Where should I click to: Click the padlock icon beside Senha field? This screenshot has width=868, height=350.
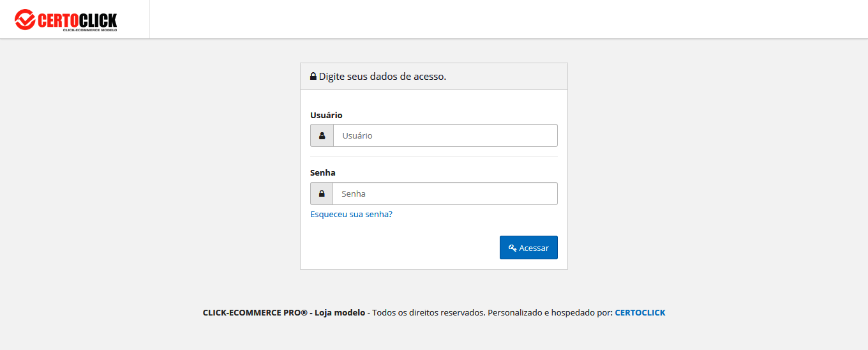coord(322,194)
